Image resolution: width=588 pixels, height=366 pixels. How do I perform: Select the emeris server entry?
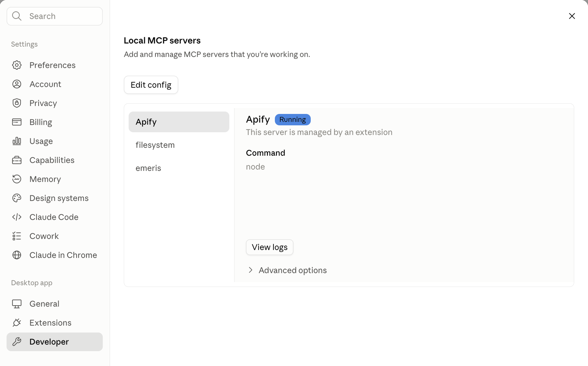179,168
